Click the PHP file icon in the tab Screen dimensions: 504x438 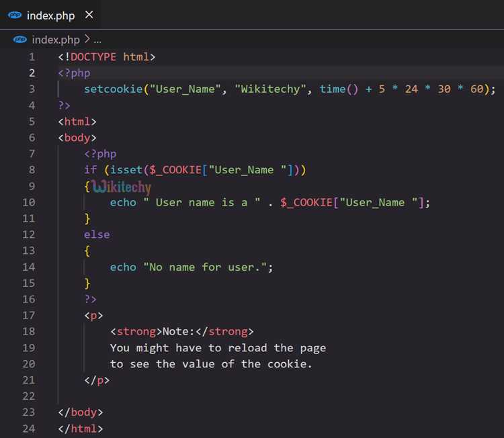(15, 15)
